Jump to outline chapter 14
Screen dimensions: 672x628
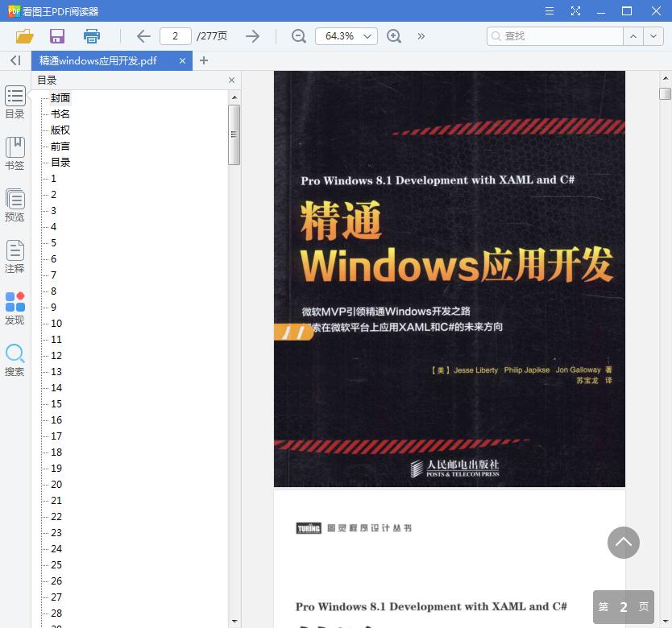pos(56,388)
